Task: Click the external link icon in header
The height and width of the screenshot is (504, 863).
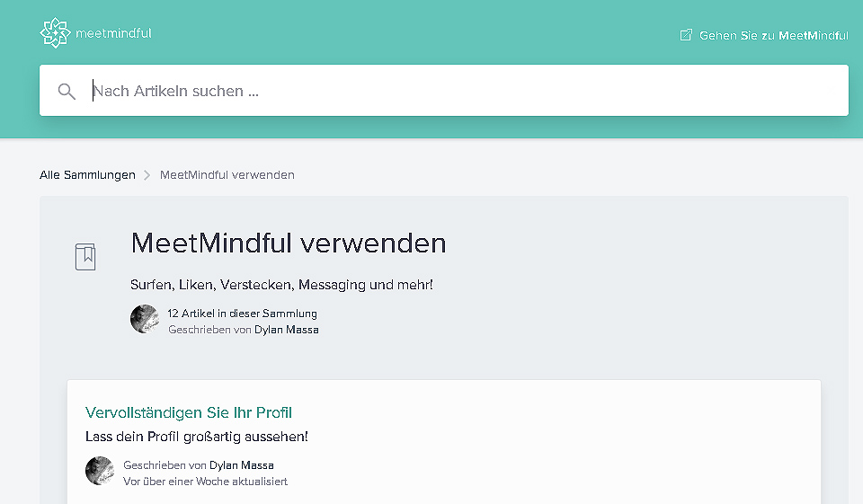Action: click(x=687, y=36)
